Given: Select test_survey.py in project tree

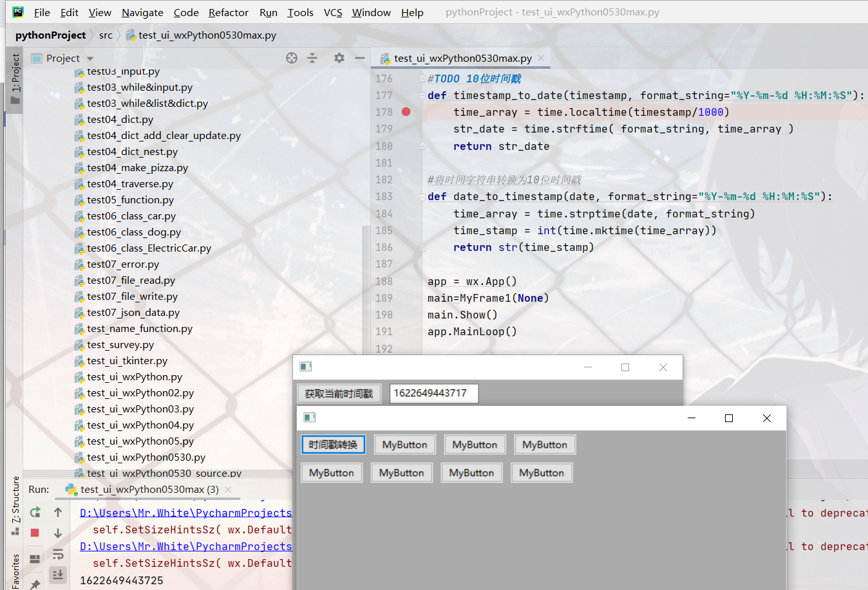Looking at the screenshot, I should (120, 345).
